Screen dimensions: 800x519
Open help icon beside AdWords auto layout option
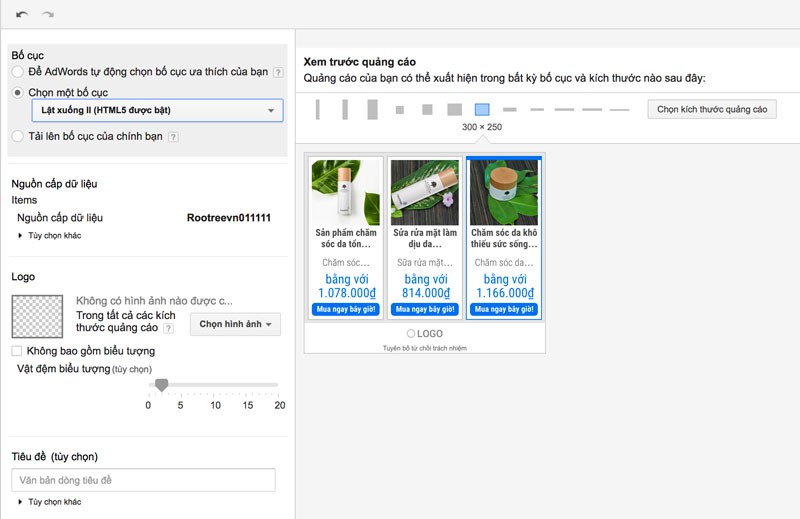[x=278, y=72]
